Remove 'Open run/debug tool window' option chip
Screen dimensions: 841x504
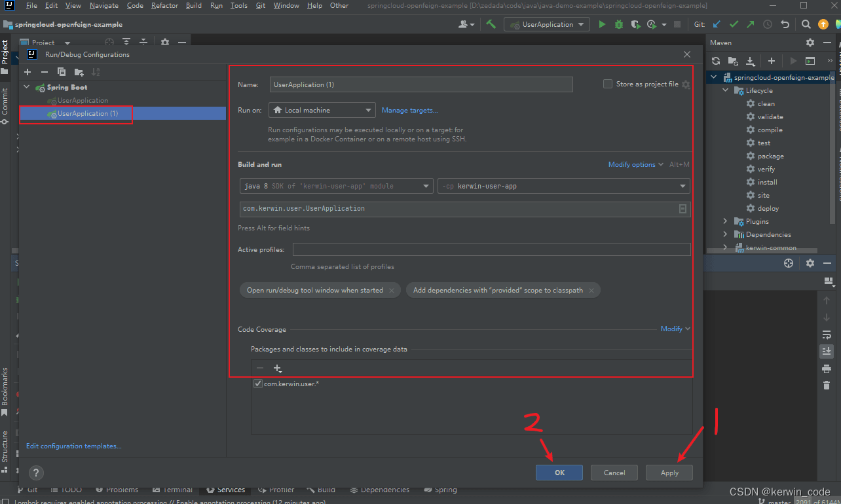coord(392,291)
